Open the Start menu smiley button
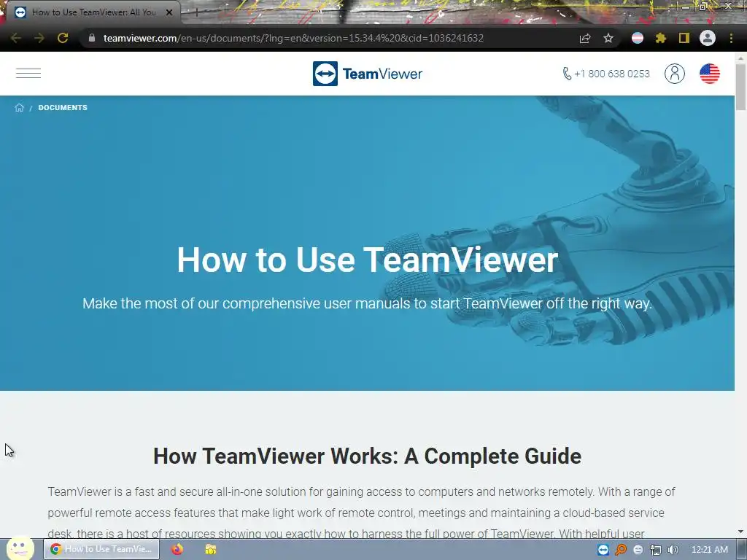Viewport: 747px width, 560px height. tap(20, 548)
